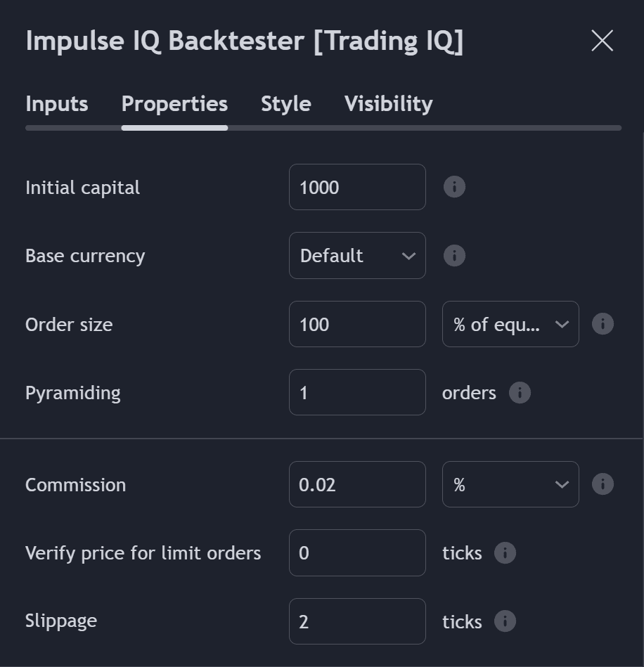Screen dimensions: 644x667
Task: Select the Order size value field
Action: coord(357,324)
